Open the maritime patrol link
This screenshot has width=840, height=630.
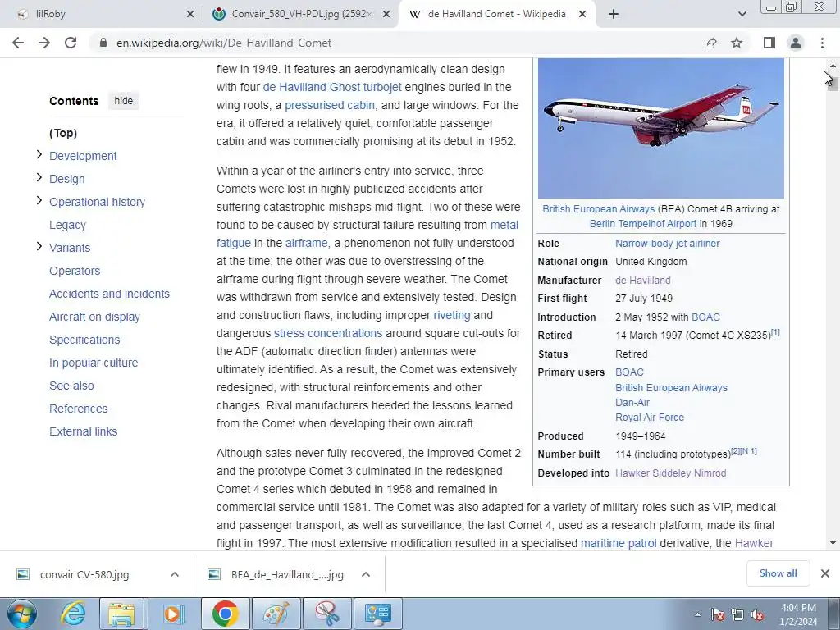coord(619,543)
